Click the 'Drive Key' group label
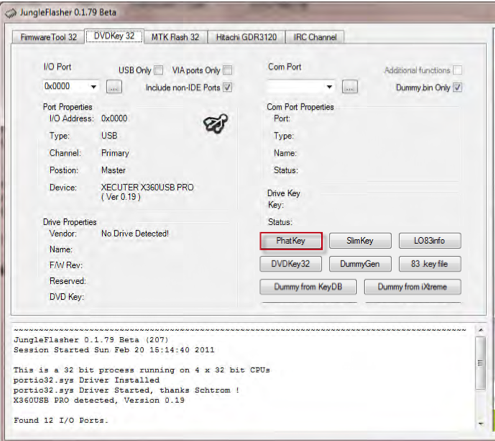495x441 pixels. (x=284, y=193)
